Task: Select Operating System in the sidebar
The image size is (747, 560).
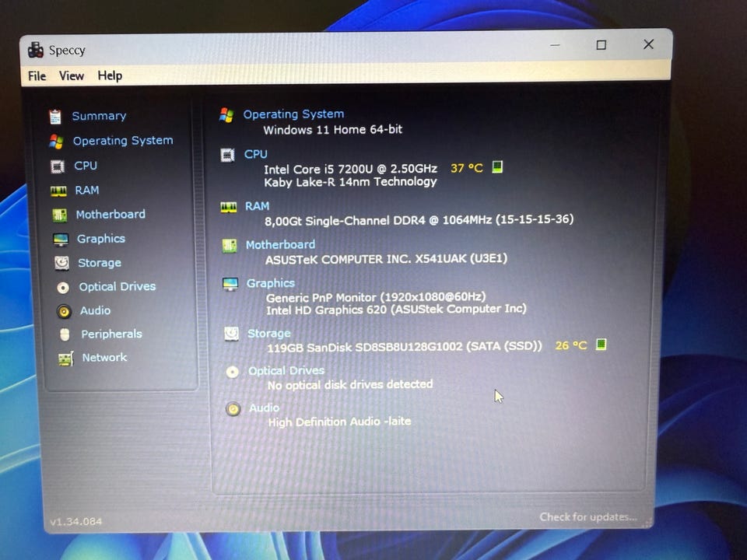Action: (x=123, y=141)
